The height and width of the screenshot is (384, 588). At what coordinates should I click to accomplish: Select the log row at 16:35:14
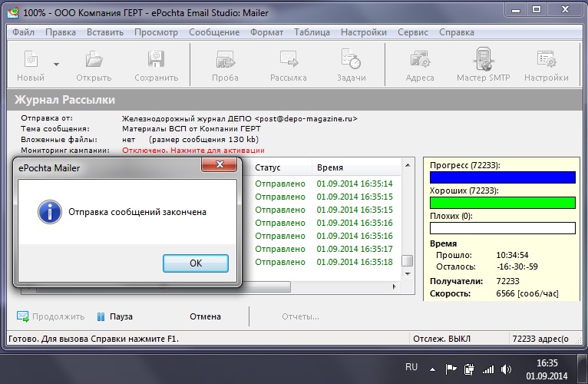coord(324,184)
